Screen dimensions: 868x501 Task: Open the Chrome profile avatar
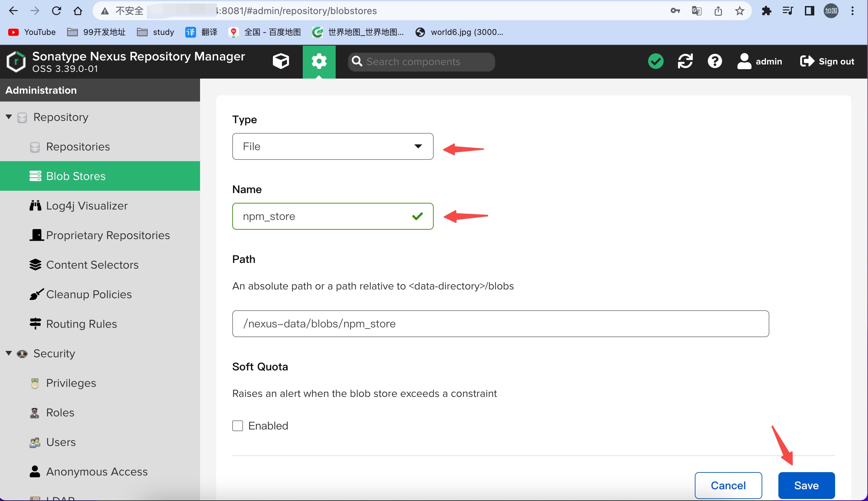click(831, 11)
